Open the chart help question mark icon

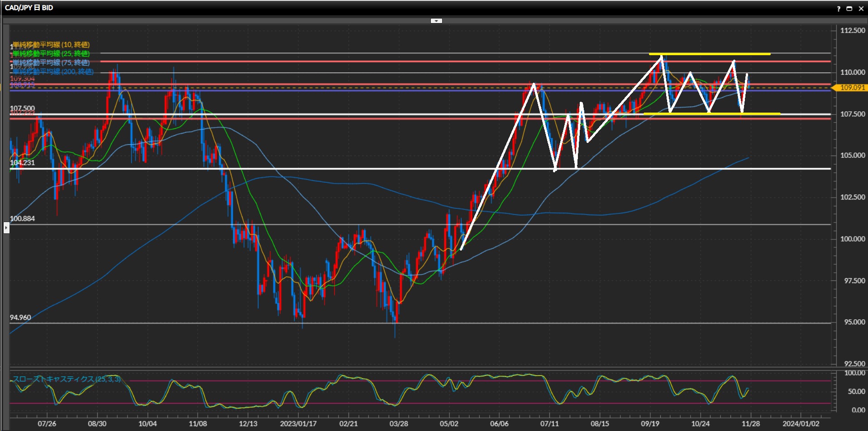pos(839,9)
